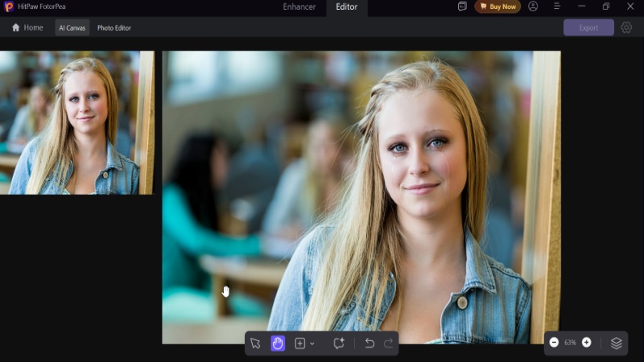
Task: Click the 63% zoom value
Action: coord(570,343)
